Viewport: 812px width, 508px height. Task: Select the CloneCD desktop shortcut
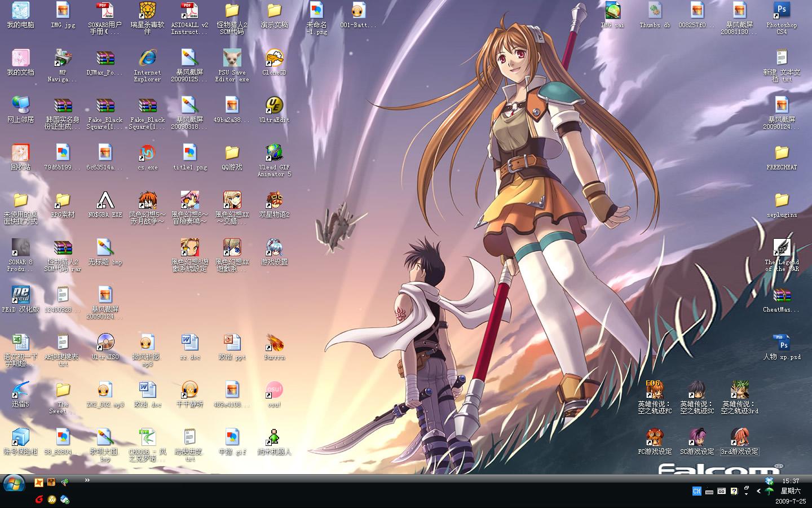(x=274, y=63)
